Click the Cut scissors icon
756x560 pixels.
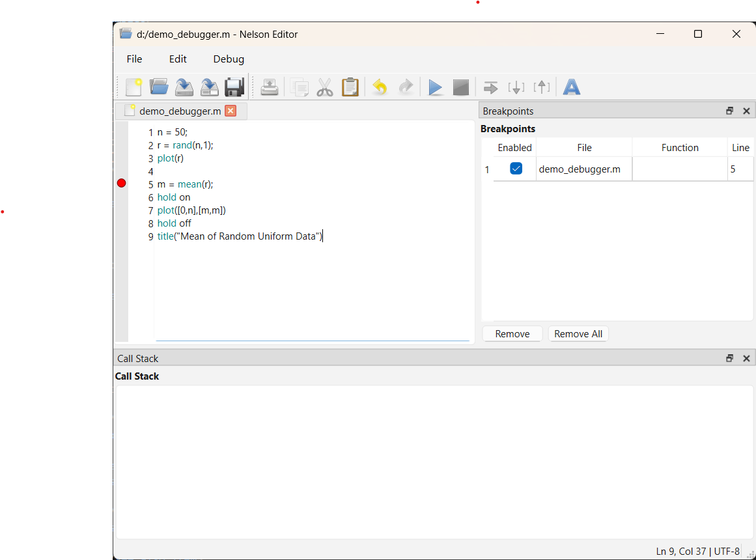coord(325,87)
